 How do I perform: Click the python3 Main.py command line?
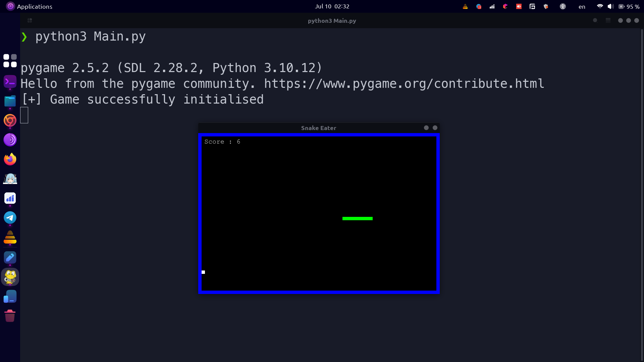(x=90, y=37)
